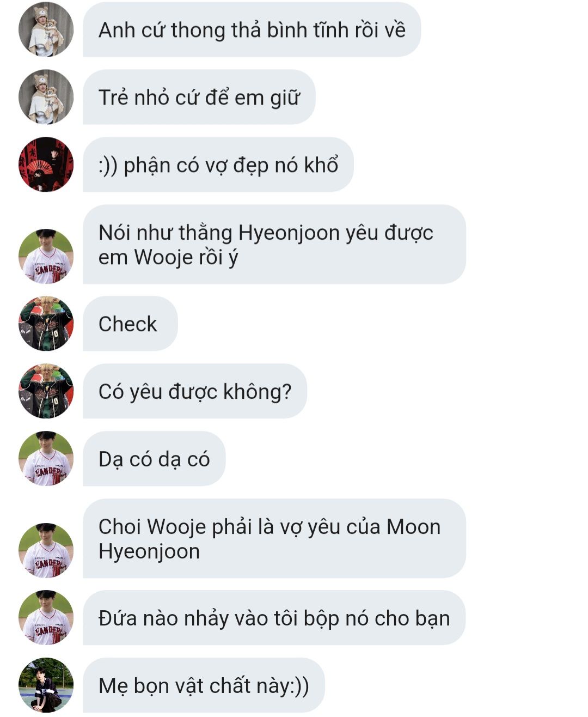Tap avatar beside 'Nói như thằng Hyeonjoon' message
This screenshot has width=588, height=717.
[x=46, y=256]
